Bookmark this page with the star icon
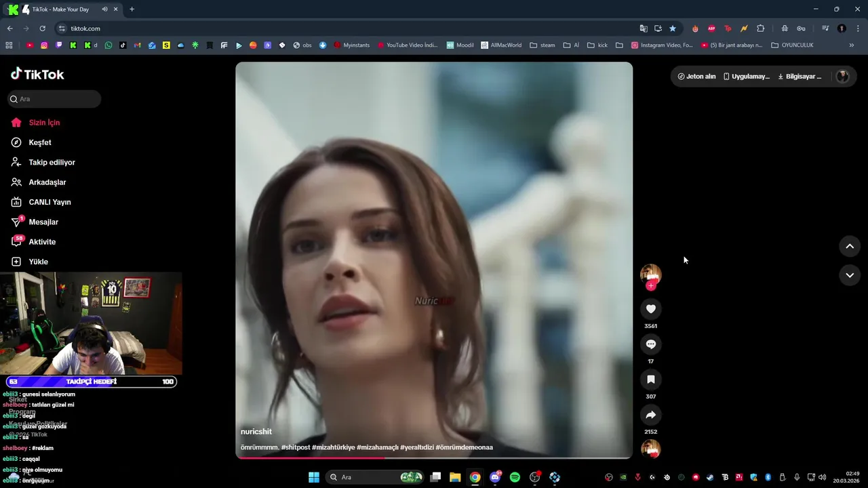 673,28
